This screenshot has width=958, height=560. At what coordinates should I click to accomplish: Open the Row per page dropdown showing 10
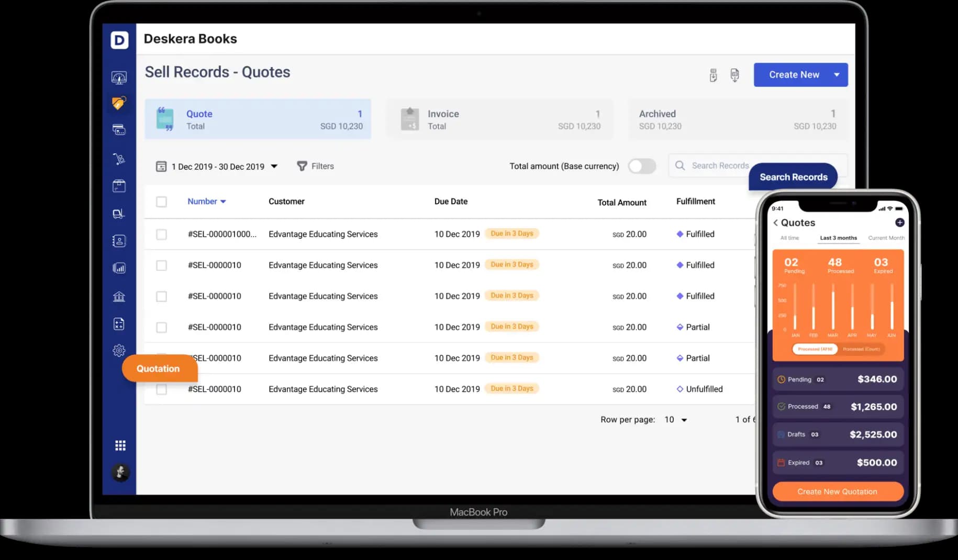[x=676, y=420]
